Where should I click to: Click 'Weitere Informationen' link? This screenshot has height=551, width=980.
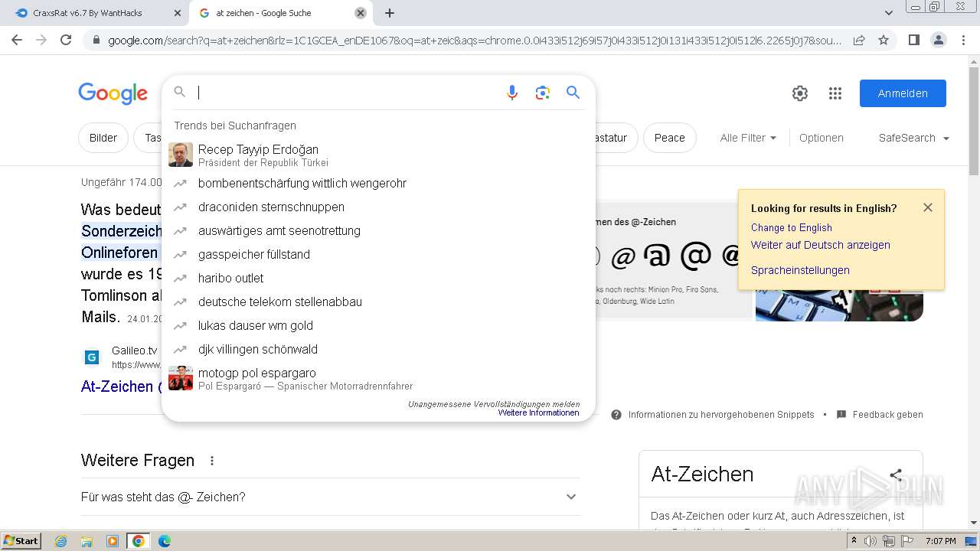[538, 412]
